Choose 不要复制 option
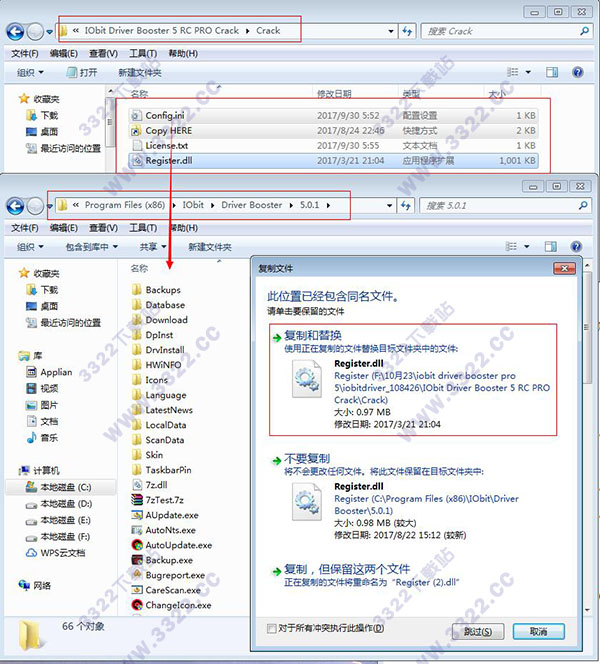Image resolution: width=600 pixels, height=664 pixels. [413, 496]
